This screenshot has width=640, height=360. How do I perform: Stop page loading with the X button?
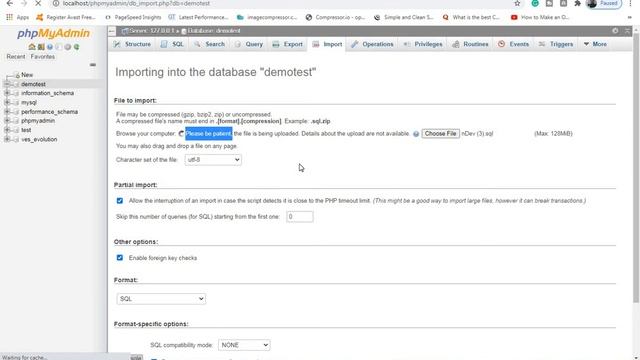37,4
